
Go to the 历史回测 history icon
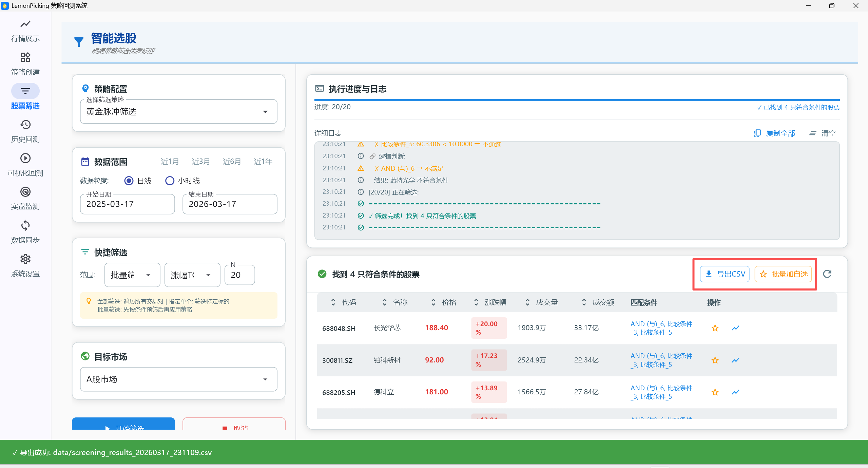(25, 125)
